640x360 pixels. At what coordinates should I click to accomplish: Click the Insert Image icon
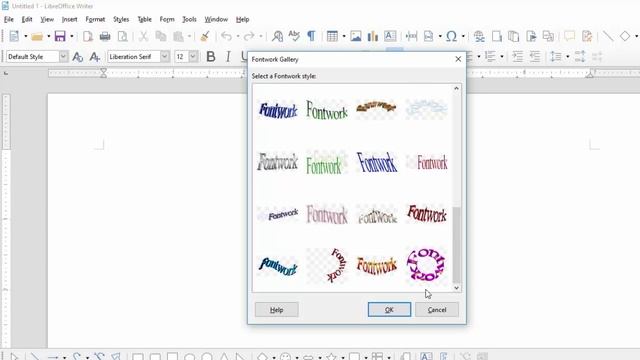click(x=356, y=36)
